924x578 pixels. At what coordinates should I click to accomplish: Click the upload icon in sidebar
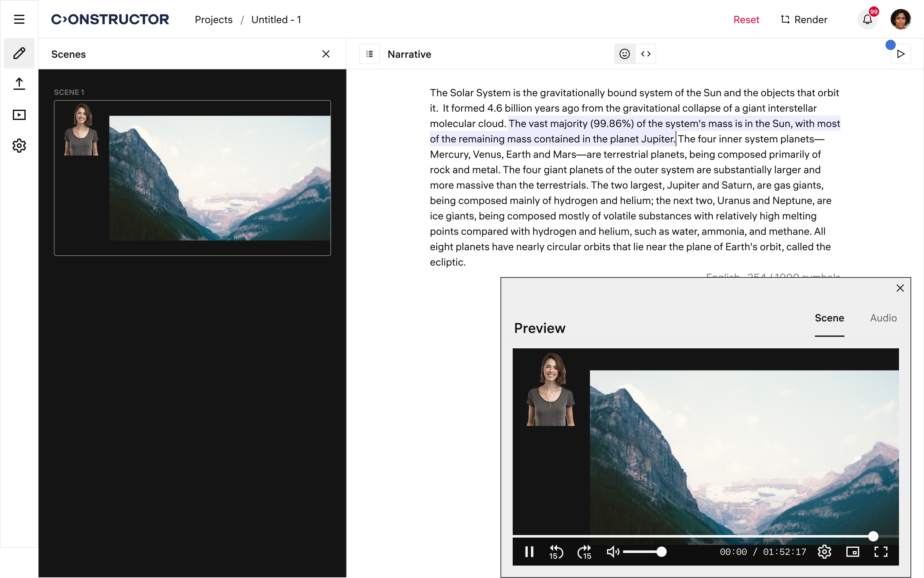19,84
